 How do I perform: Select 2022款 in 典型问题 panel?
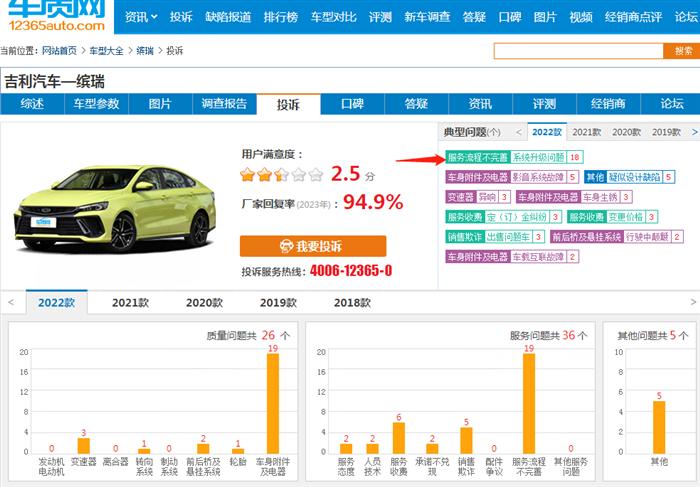(x=547, y=132)
